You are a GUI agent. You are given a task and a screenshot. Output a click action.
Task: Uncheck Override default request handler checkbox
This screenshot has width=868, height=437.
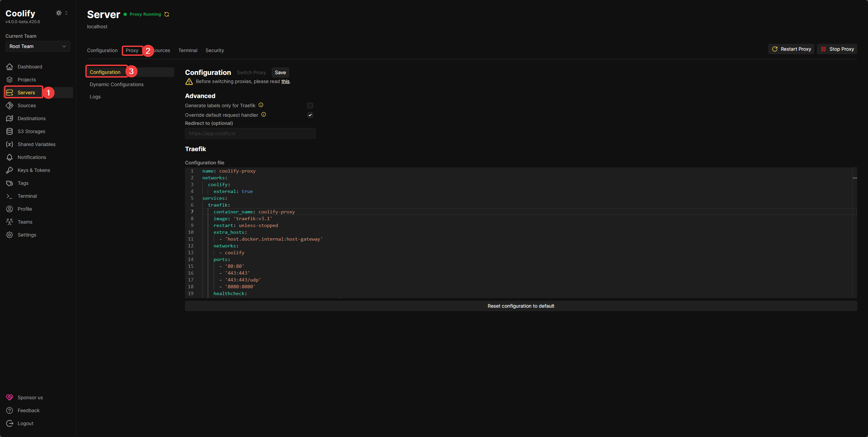[310, 115]
